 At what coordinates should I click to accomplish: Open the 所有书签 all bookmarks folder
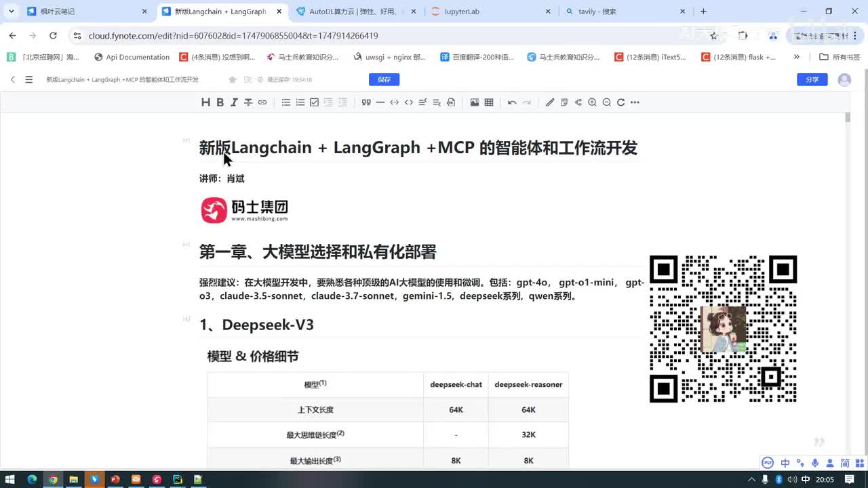tap(840, 57)
